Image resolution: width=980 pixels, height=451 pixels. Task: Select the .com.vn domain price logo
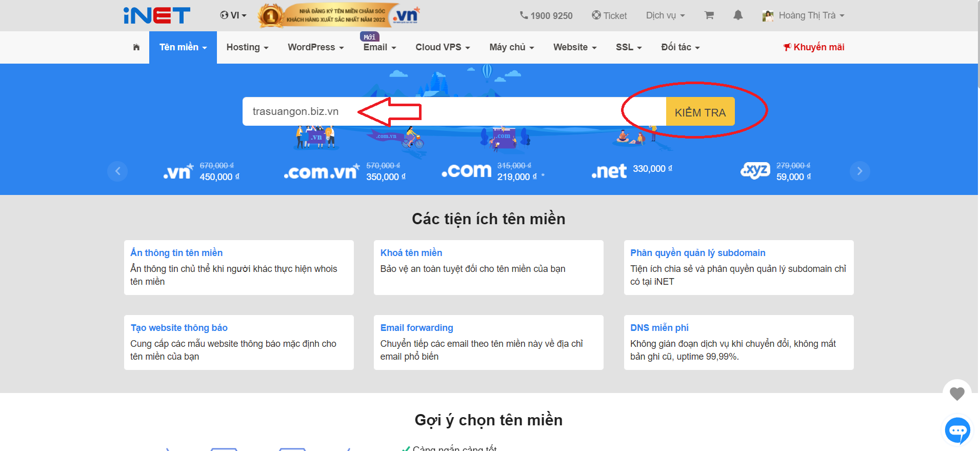[x=322, y=172]
